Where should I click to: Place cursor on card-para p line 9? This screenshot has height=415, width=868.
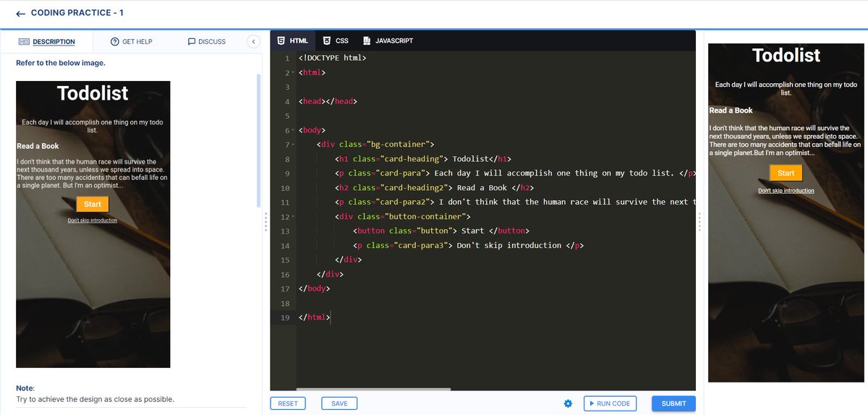[x=515, y=174]
